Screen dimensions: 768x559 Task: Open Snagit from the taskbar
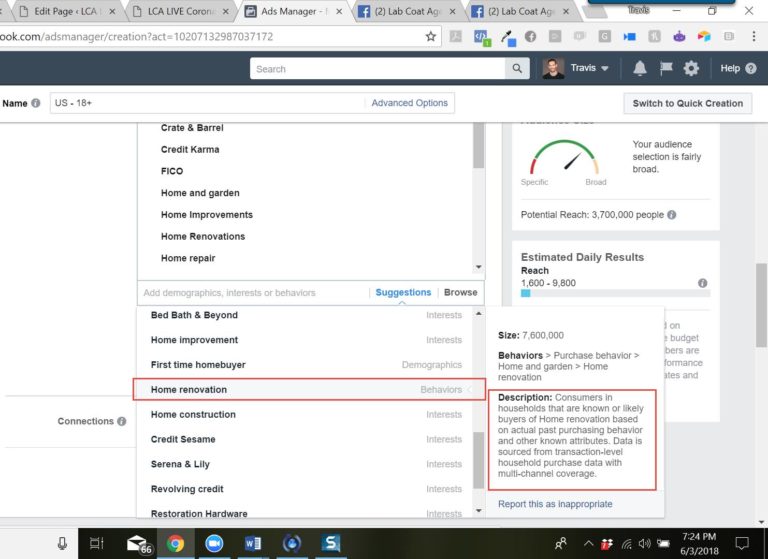[331, 543]
